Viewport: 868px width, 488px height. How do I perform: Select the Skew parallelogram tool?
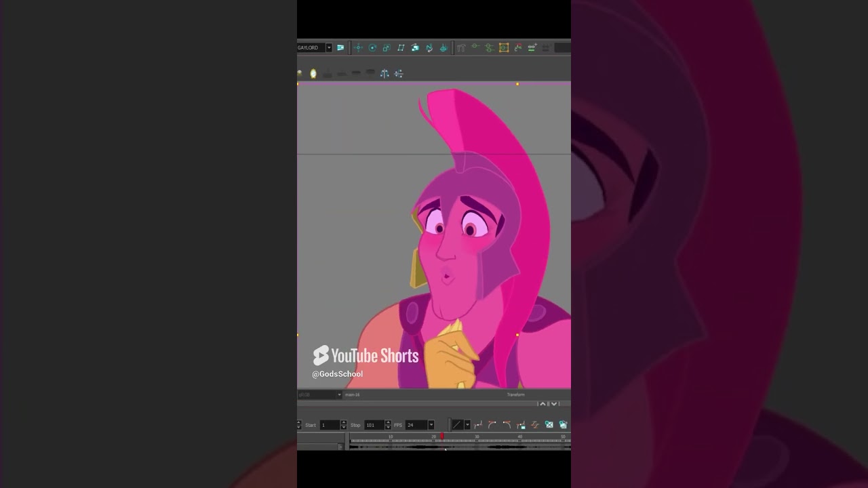(x=401, y=47)
